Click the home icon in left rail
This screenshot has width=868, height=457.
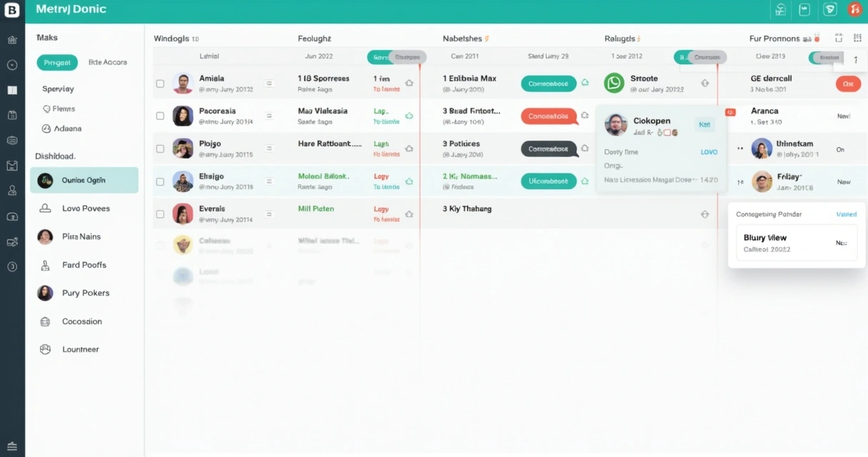pos(12,41)
